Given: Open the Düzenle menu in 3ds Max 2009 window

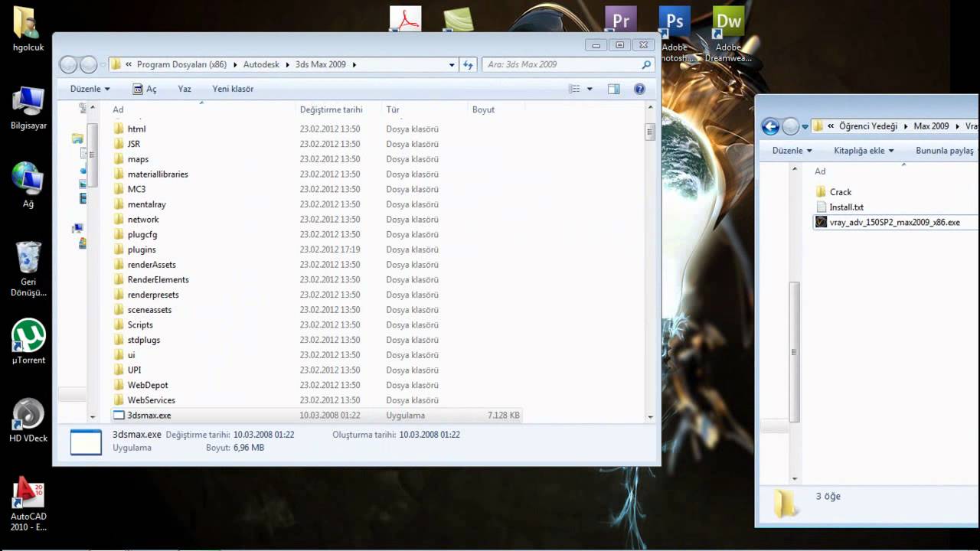Looking at the screenshot, I should click(90, 89).
